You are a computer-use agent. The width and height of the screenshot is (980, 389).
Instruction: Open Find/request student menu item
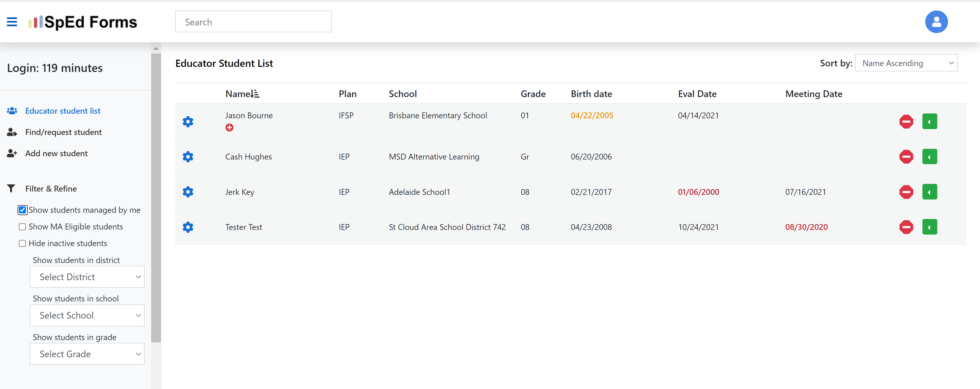point(63,132)
